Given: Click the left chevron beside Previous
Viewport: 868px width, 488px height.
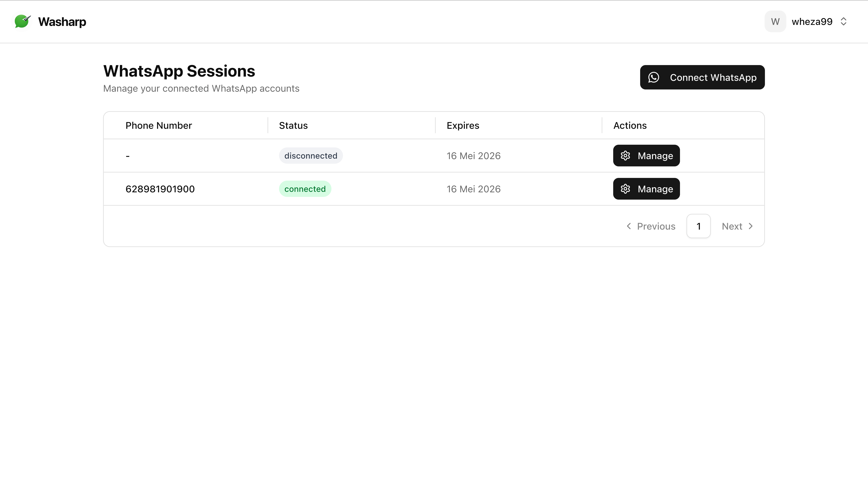Looking at the screenshot, I should 629,226.
